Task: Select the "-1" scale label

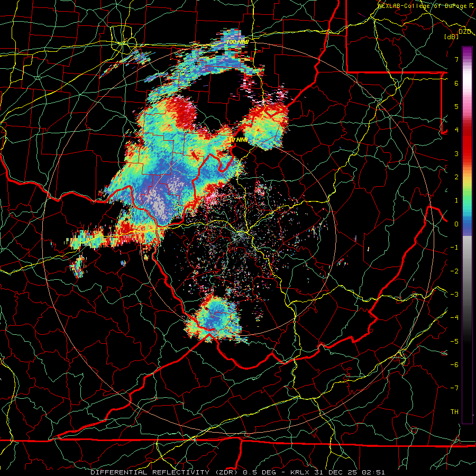Action: click(454, 248)
